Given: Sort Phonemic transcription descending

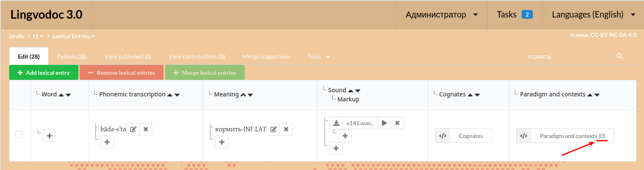Looking at the screenshot, I should [177, 95].
